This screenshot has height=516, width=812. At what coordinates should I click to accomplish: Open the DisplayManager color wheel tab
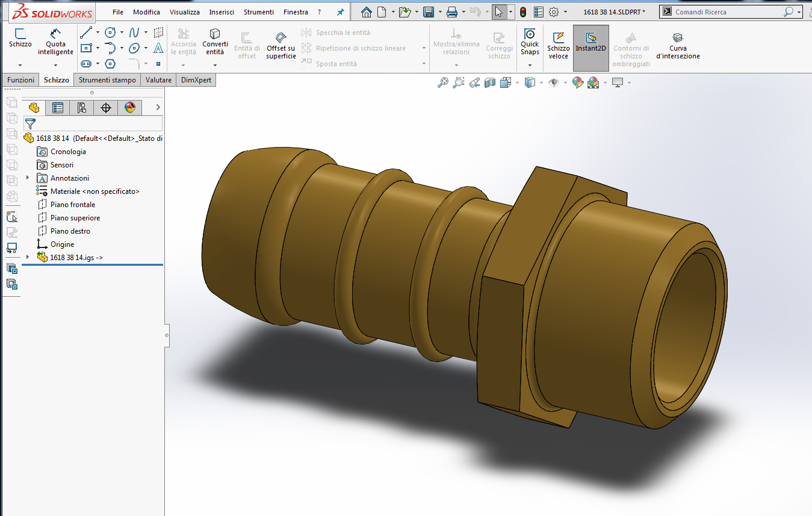(x=129, y=108)
